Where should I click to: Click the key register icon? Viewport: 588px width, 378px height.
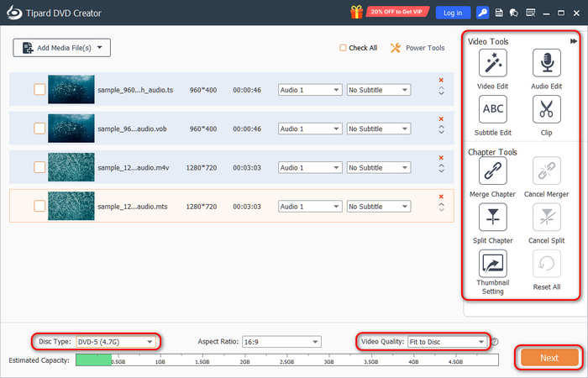pyautogui.click(x=483, y=13)
